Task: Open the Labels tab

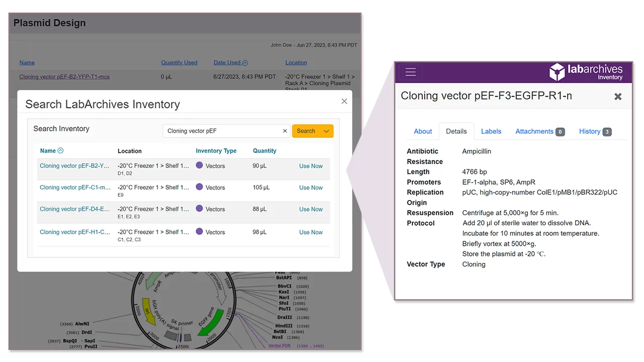Action: pyautogui.click(x=491, y=131)
